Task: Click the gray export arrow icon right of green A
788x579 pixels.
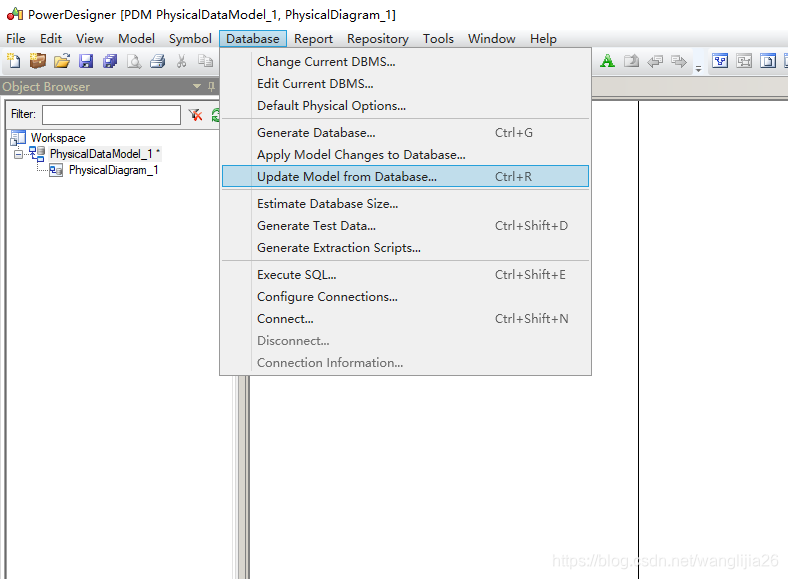Action: [631, 61]
